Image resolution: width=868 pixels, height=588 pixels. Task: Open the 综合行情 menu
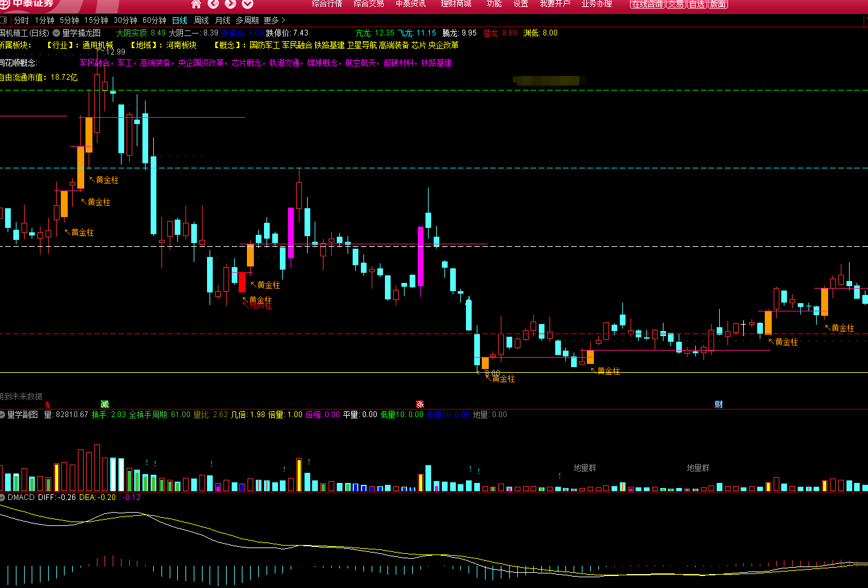tap(327, 4)
